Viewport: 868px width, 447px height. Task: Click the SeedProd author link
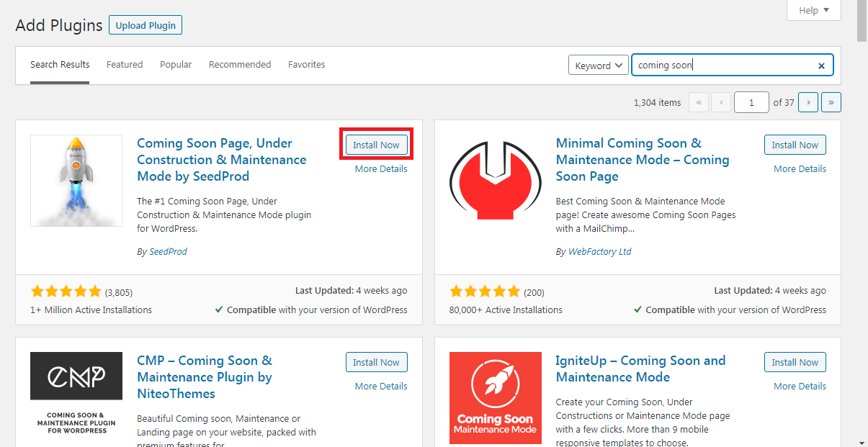168,252
